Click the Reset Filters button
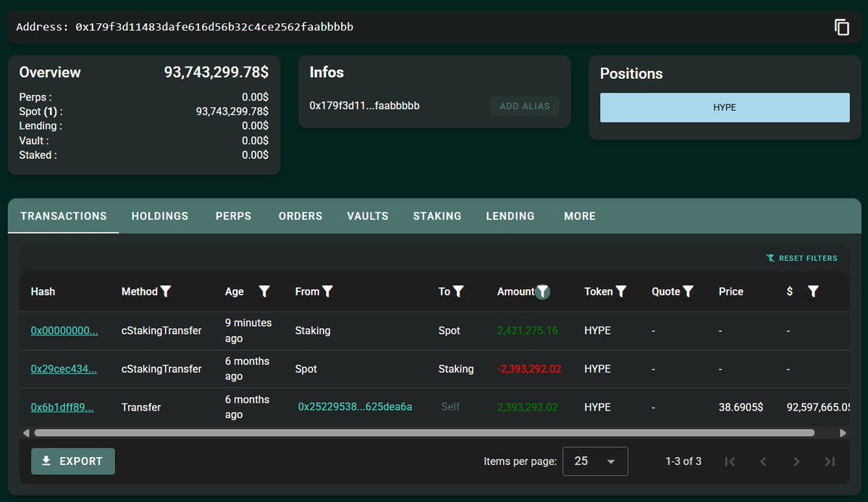The height and width of the screenshot is (502, 868). click(x=801, y=258)
